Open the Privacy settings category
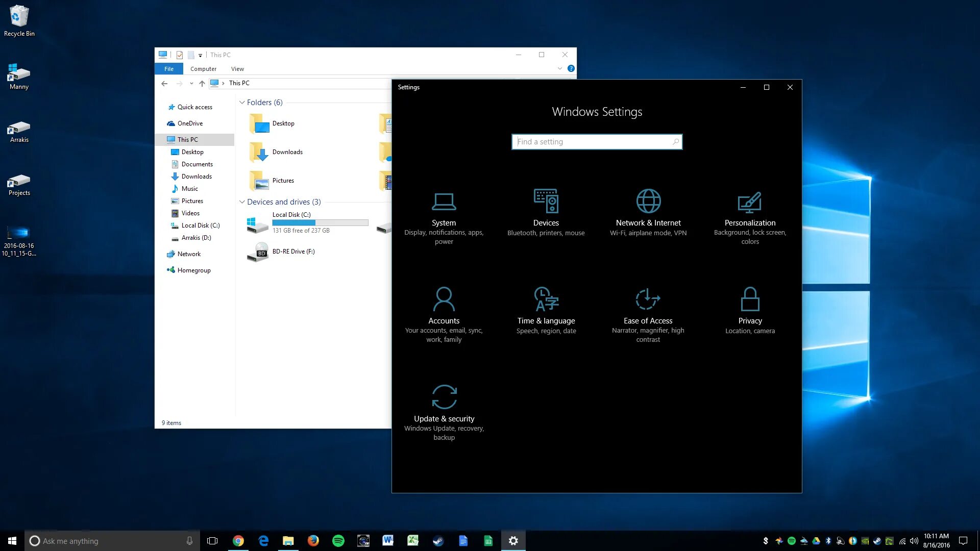The image size is (980, 551). pos(750,311)
